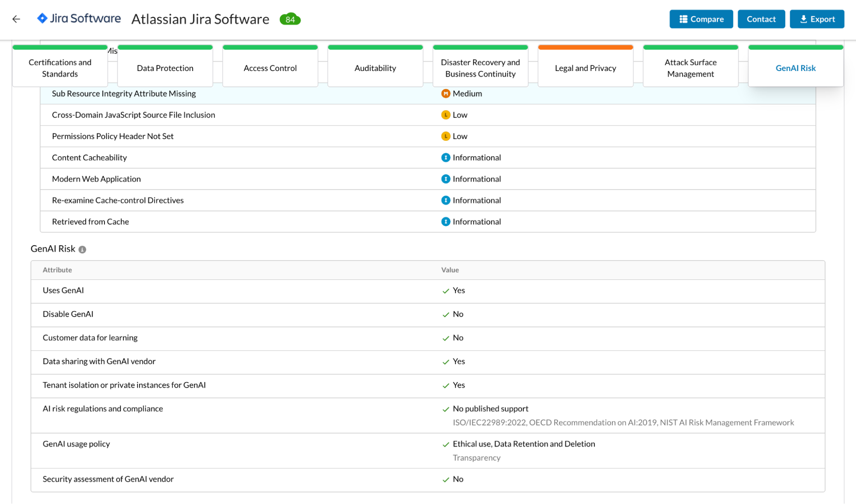Click checkmark in GenAI usage policy row
Viewport: 856px width, 504px height.
(446, 445)
